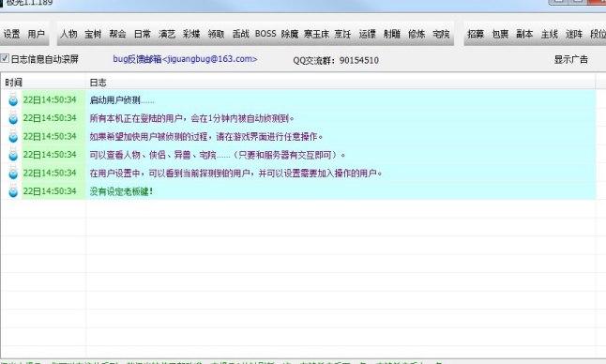Go to the 副本 tab
Viewport: 606px width, 364px height.
pos(524,34)
